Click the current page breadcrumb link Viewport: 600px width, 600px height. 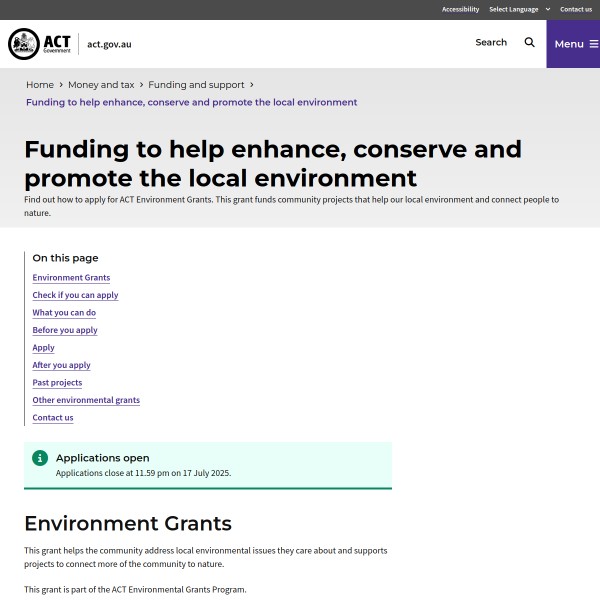coord(191,102)
